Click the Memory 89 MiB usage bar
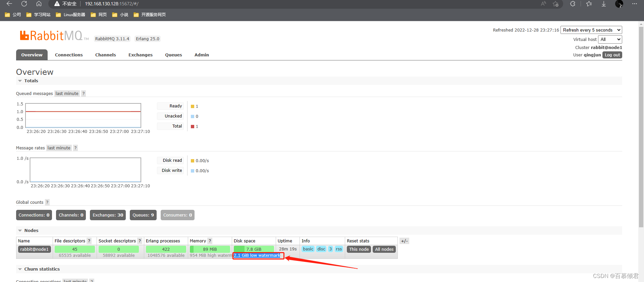644x282 pixels. pyautogui.click(x=210, y=249)
